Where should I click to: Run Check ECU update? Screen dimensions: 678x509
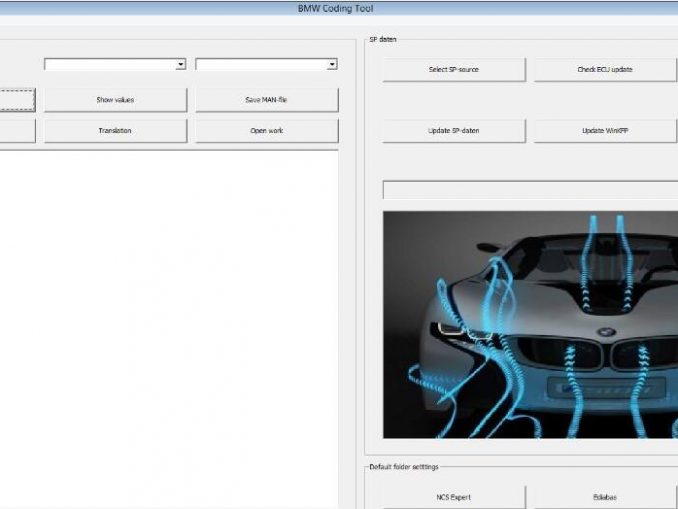click(605, 70)
